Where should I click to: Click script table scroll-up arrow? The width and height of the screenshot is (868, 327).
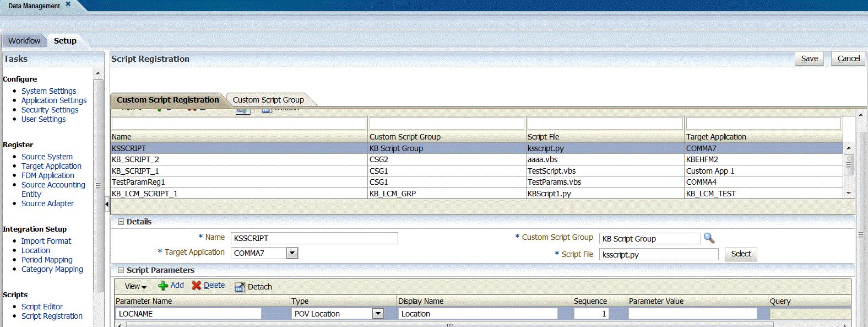click(849, 148)
